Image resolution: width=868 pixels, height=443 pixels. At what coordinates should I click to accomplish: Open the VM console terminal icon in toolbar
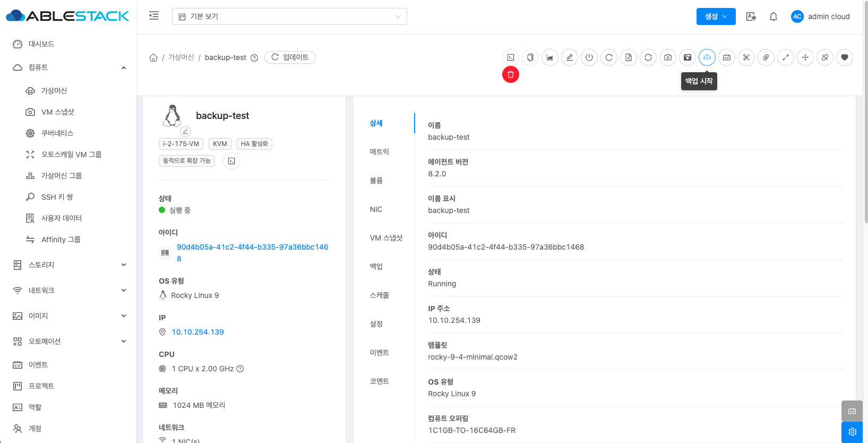(510, 57)
